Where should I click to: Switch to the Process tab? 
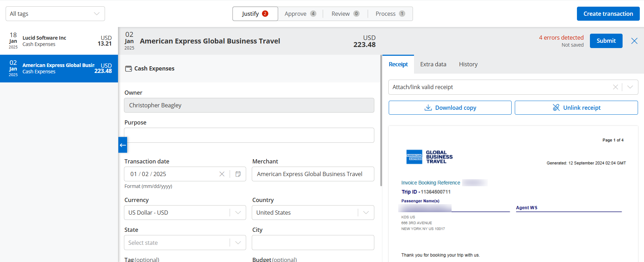point(390,14)
